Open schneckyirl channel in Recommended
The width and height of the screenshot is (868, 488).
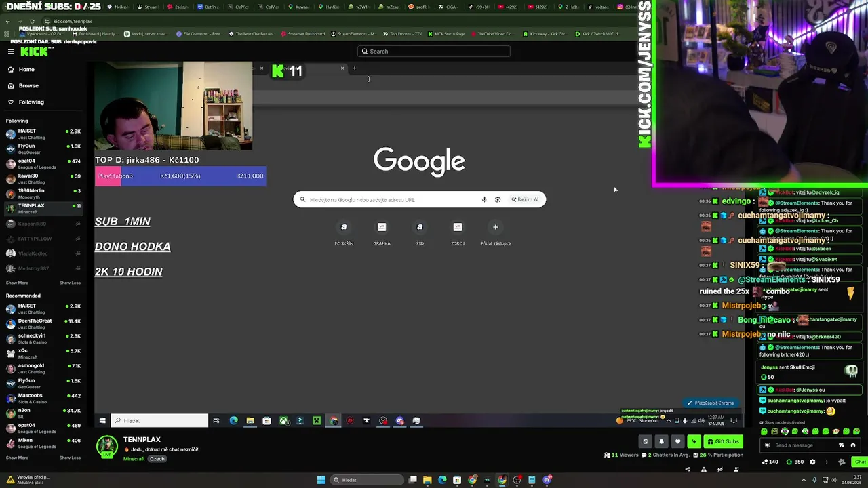43,338
